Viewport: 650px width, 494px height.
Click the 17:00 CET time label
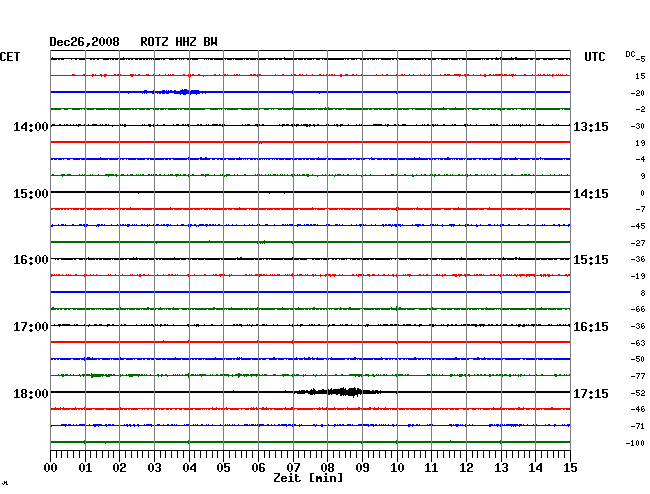pyautogui.click(x=31, y=327)
